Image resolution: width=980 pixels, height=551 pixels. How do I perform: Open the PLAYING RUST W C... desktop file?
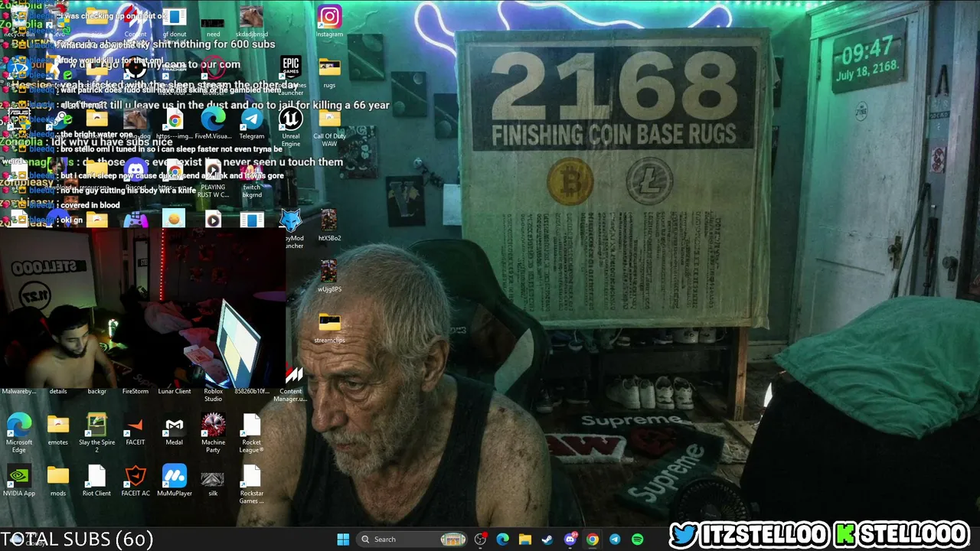click(213, 178)
